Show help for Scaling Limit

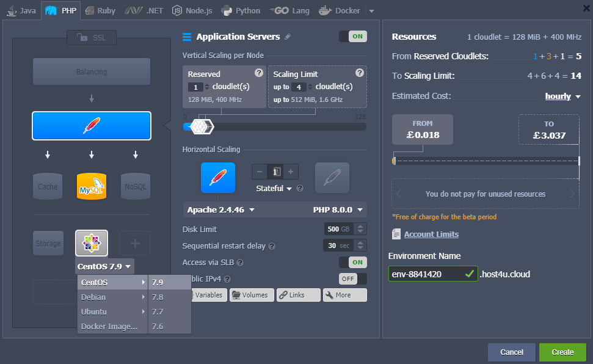point(360,73)
